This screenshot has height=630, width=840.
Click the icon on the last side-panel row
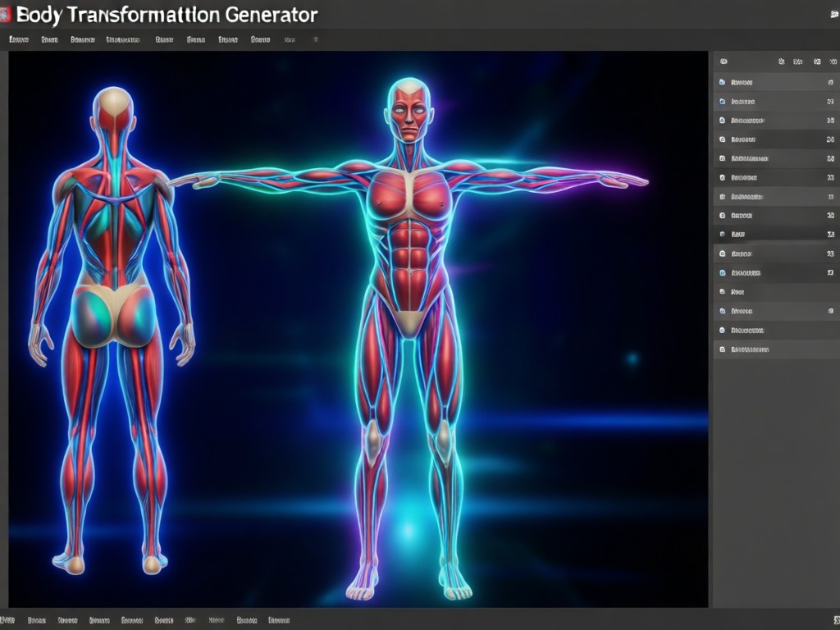pos(722,349)
